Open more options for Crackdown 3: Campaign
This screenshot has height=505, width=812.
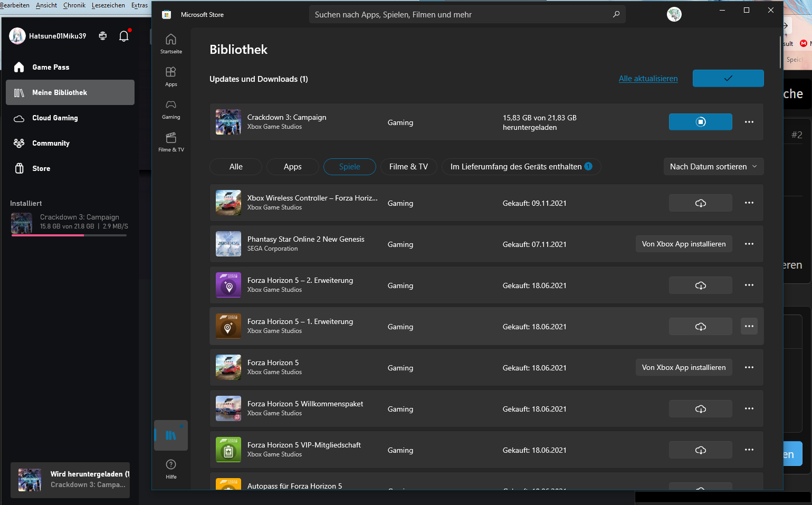click(x=749, y=122)
